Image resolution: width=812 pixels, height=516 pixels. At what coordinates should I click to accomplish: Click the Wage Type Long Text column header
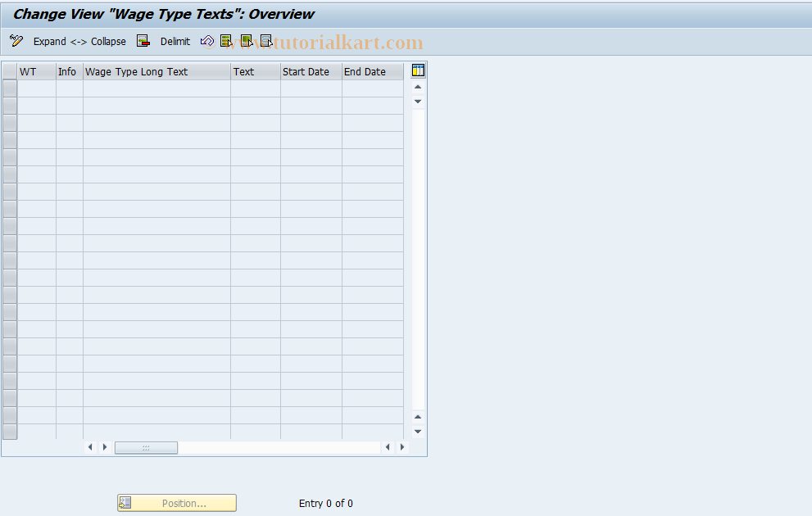point(157,71)
